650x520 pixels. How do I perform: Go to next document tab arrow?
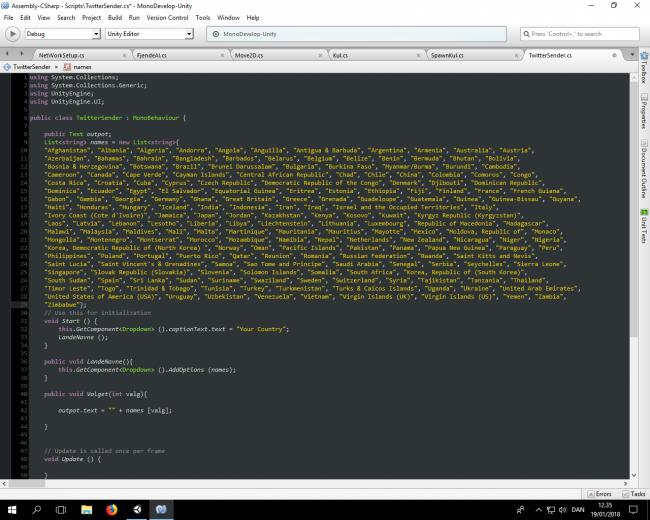click(x=22, y=54)
